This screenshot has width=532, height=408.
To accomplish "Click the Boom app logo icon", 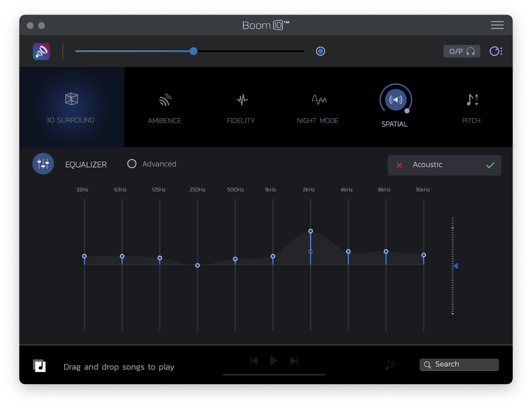I will pyautogui.click(x=42, y=52).
